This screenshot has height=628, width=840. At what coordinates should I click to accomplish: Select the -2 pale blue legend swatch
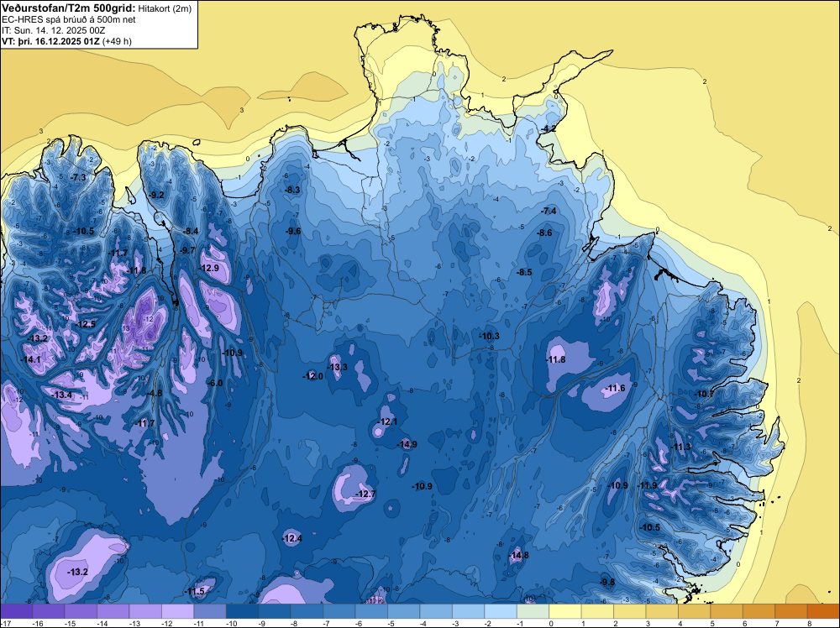pyautogui.click(x=501, y=611)
